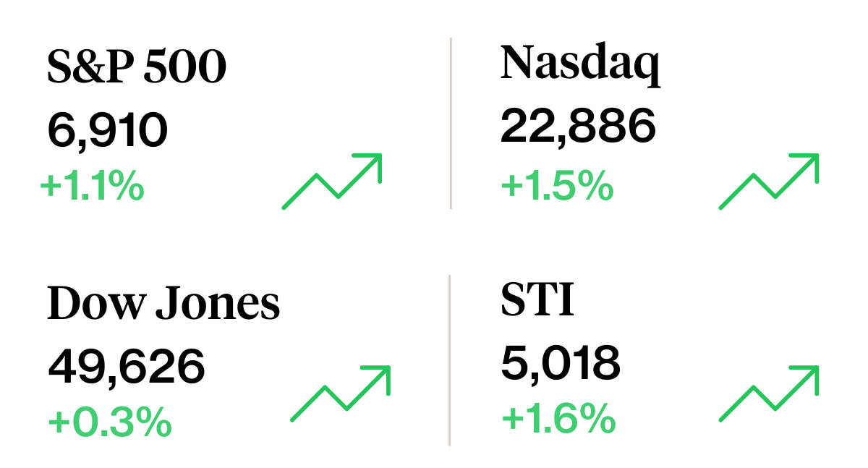Click the divider between Dow Jones and STI
The height and width of the screenshot is (468, 868).
[x=449, y=359]
